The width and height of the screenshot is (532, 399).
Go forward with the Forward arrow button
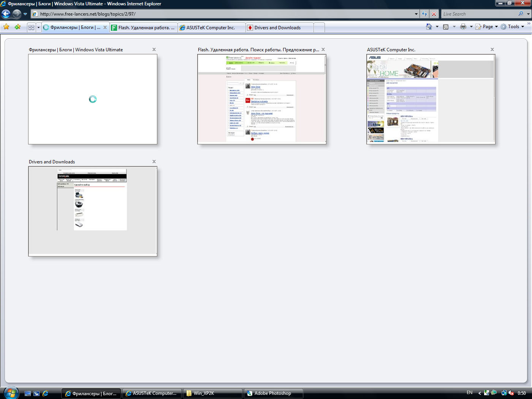click(x=17, y=14)
